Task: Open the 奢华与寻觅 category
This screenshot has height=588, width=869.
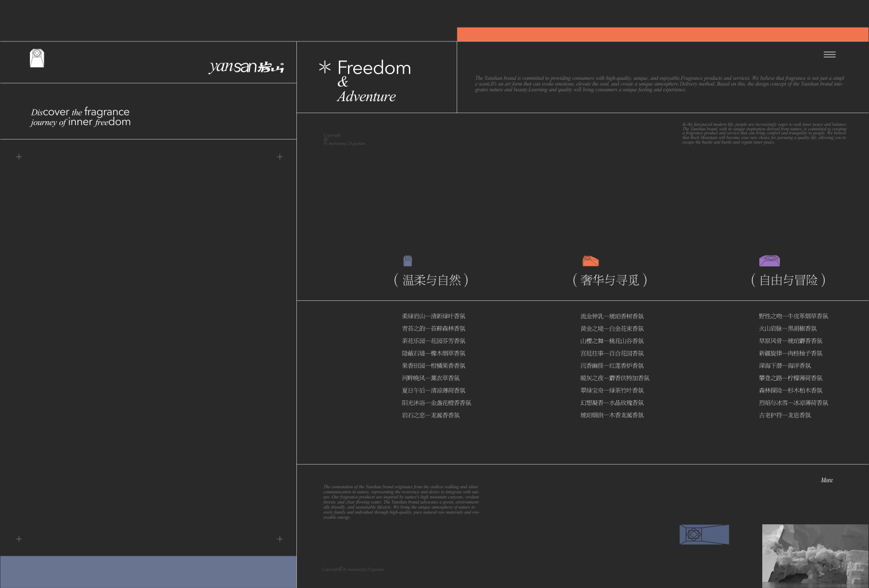Action: tap(610, 280)
